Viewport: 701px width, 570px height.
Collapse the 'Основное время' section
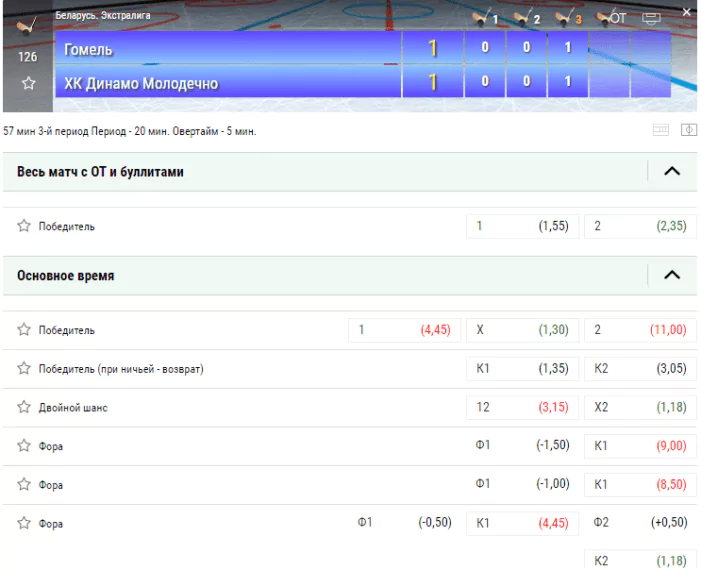tap(672, 275)
